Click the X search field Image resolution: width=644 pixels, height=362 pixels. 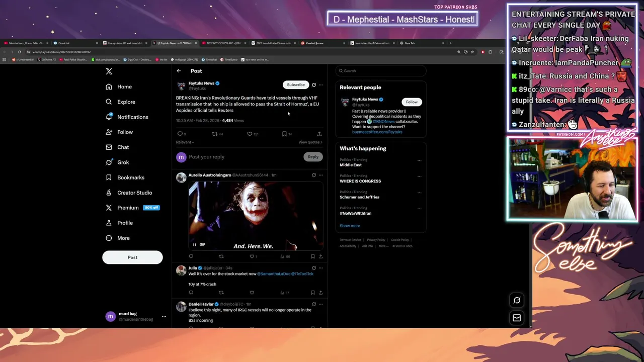pos(381,71)
